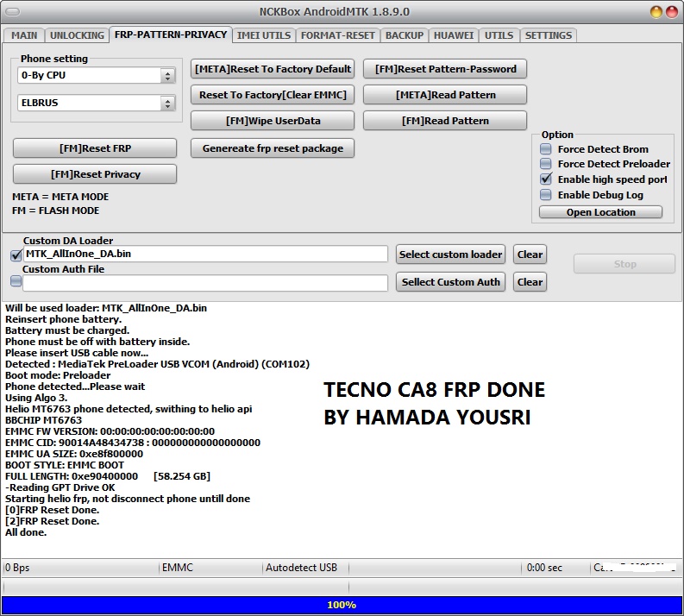Click 'Autodetect USB' in status bar
The height and width of the screenshot is (616, 684).
tap(301, 568)
